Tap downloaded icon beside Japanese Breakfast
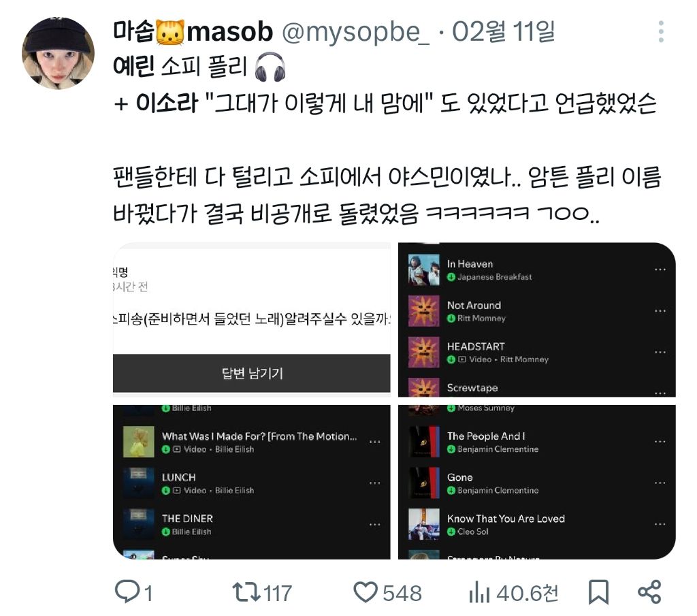Image resolution: width=697 pixels, height=616 pixels. [451, 277]
